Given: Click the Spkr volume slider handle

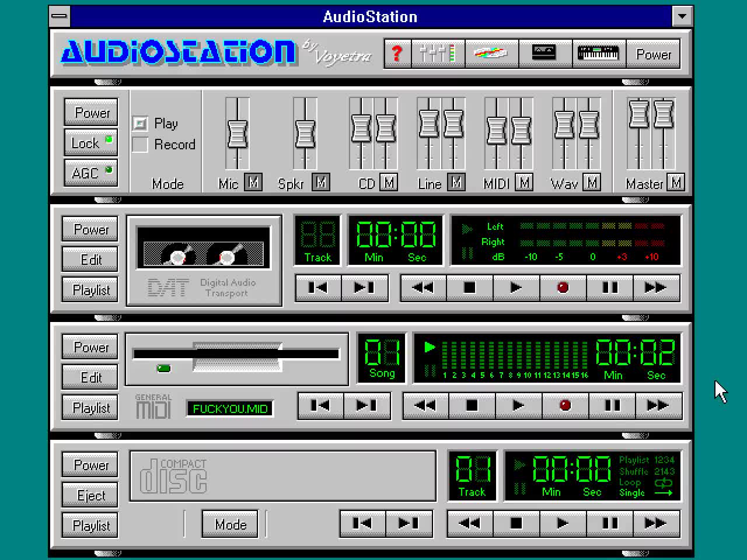Looking at the screenshot, I should click(x=305, y=134).
